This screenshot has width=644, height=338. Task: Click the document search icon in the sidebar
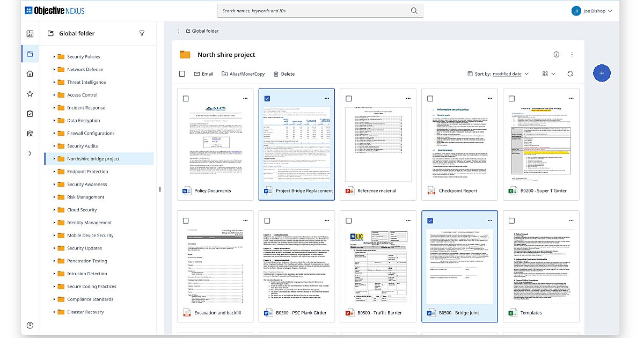30,133
